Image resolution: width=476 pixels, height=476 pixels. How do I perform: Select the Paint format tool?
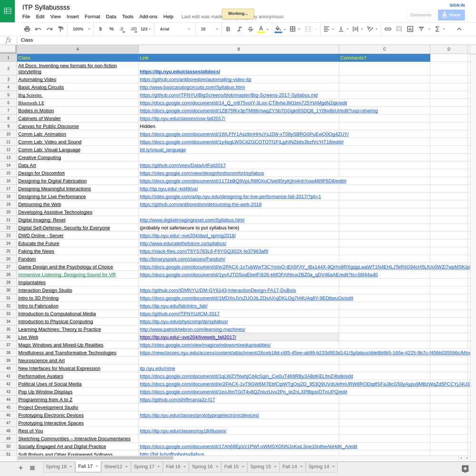[x=61, y=29]
